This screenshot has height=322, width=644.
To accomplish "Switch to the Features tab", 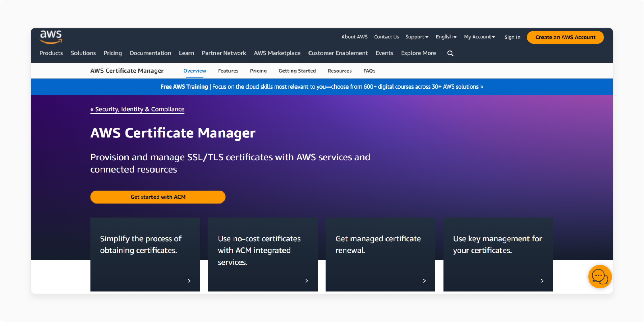I will coord(228,71).
